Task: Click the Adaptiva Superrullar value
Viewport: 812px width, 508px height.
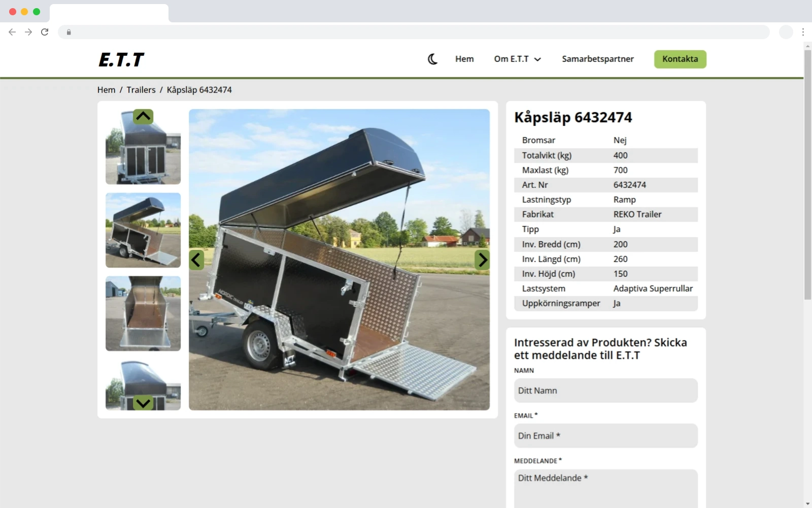Action: point(653,289)
